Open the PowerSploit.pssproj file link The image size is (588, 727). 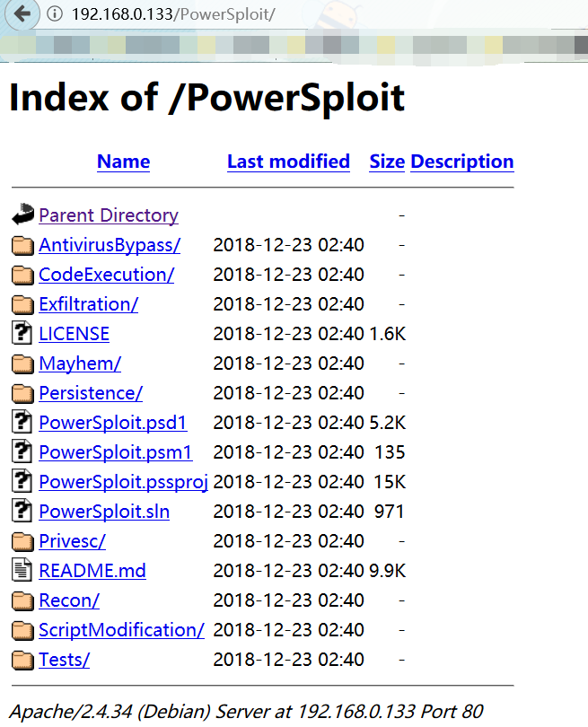[x=123, y=482]
